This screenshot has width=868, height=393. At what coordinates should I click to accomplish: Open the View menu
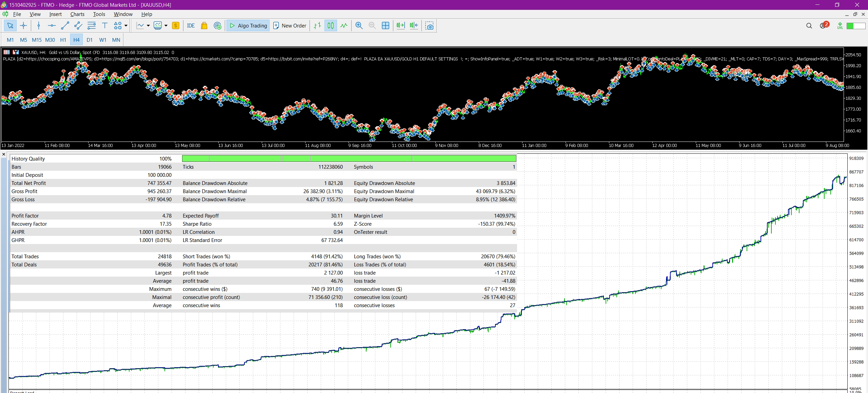coord(35,14)
